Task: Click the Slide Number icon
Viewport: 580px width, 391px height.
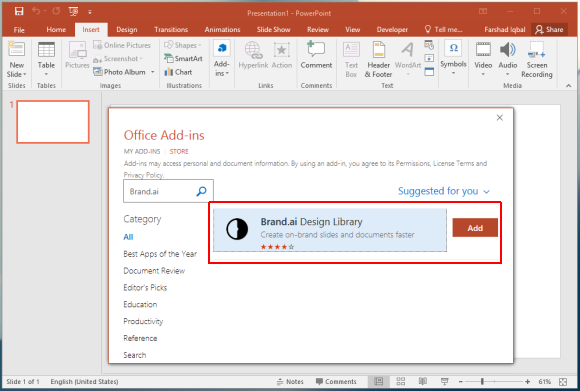Action: 429,58
